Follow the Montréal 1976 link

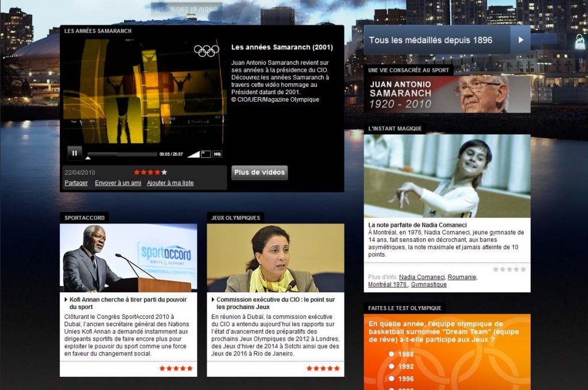[x=388, y=285]
